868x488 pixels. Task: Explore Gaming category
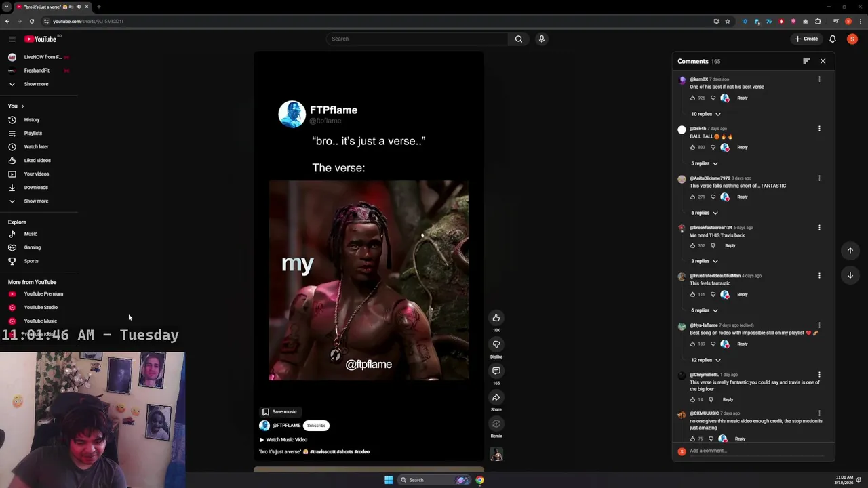(32, 247)
